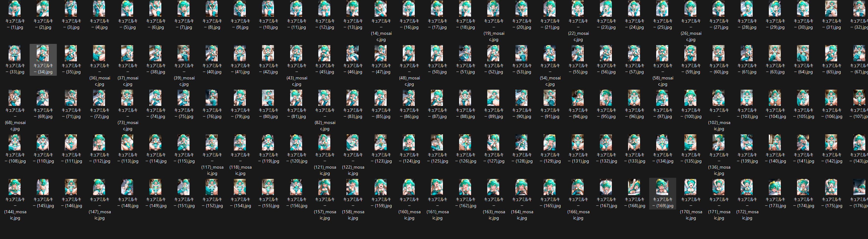The width and height of the screenshot is (868, 239).
Task: Select the thumbnail of キュアミルキー (120).jpg
Action: click(x=296, y=142)
